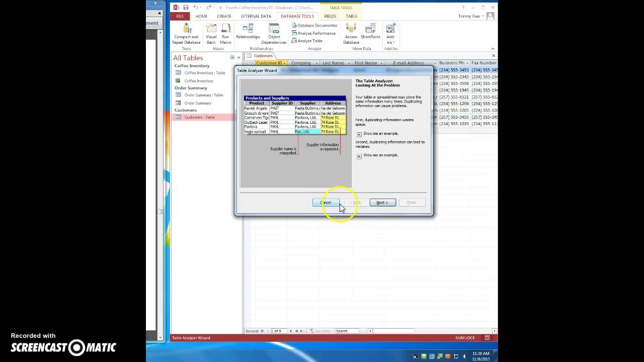This screenshot has width=644, height=362.
Task: Switch to the CREATE ribbon tab
Action: point(224,16)
